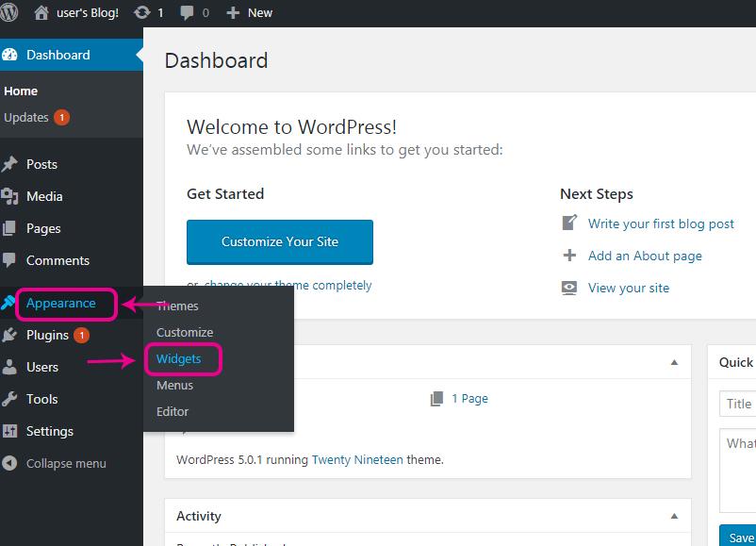756x546 pixels.
Task: Click the edit icon beside Write your first blog post
Action: pos(569,223)
